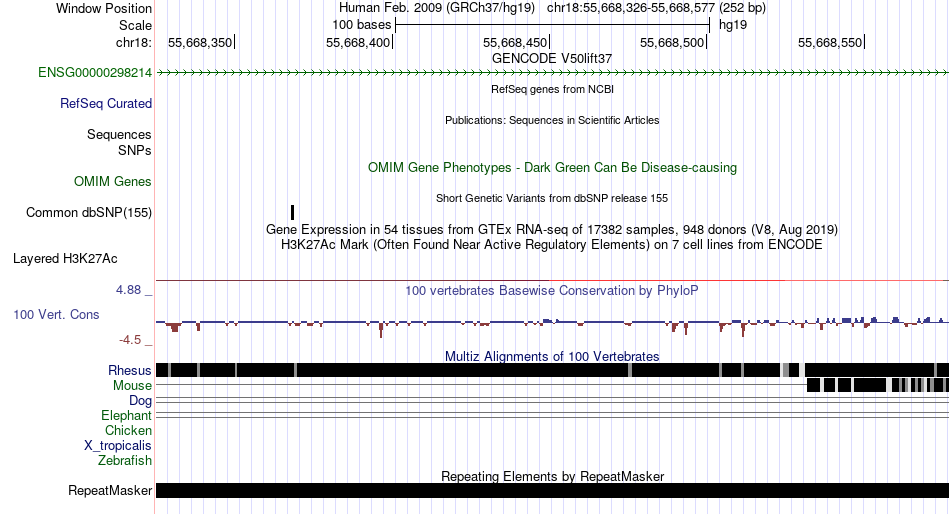The width and height of the screenshot is (950, 514).
Task: Click the Dog alignment row label
Action: tap(140, 401)
